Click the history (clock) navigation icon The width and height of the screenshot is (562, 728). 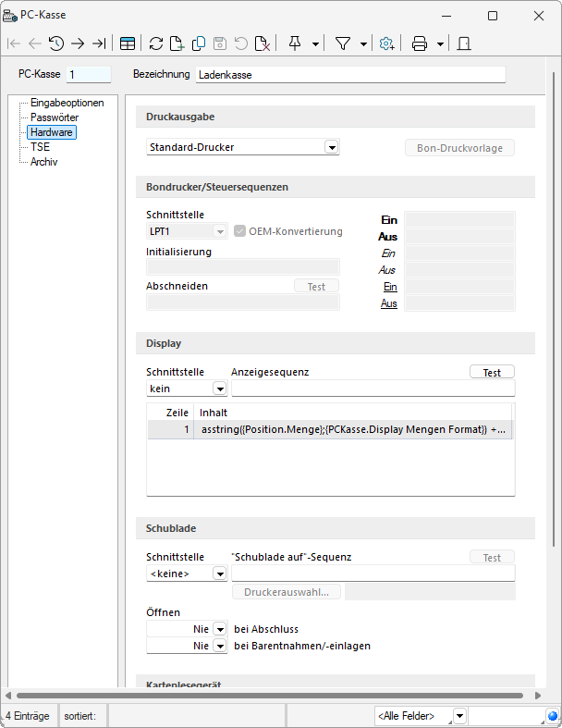tap(56, 43)
